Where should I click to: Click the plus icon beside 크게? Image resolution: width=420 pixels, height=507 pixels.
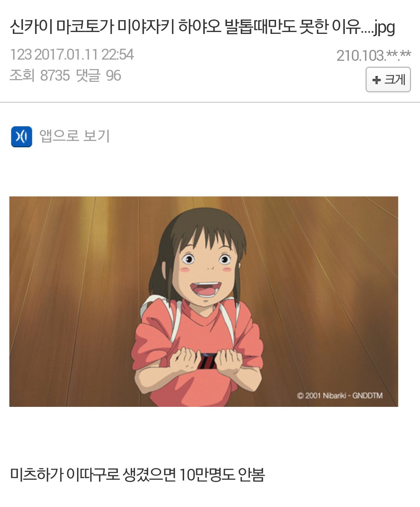coord(376,80)
